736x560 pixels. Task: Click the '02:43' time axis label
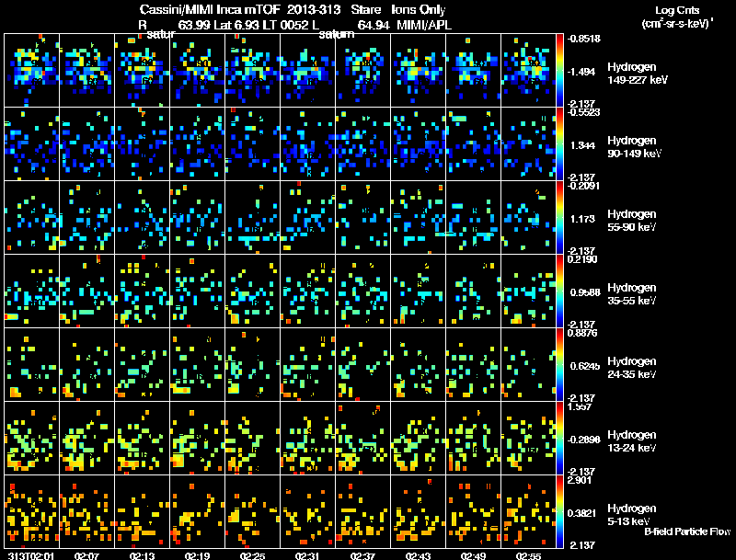tap(418, 556)
